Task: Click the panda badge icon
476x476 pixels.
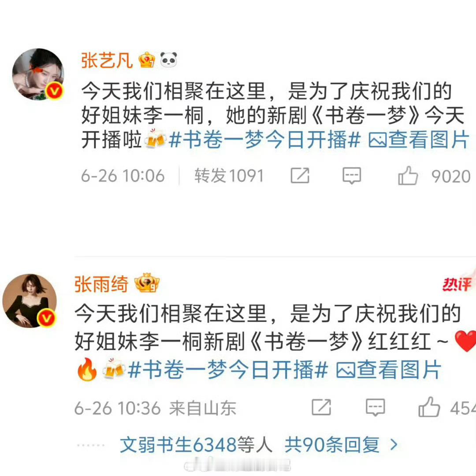Action: pyautogui.click(x=168, y=59)
